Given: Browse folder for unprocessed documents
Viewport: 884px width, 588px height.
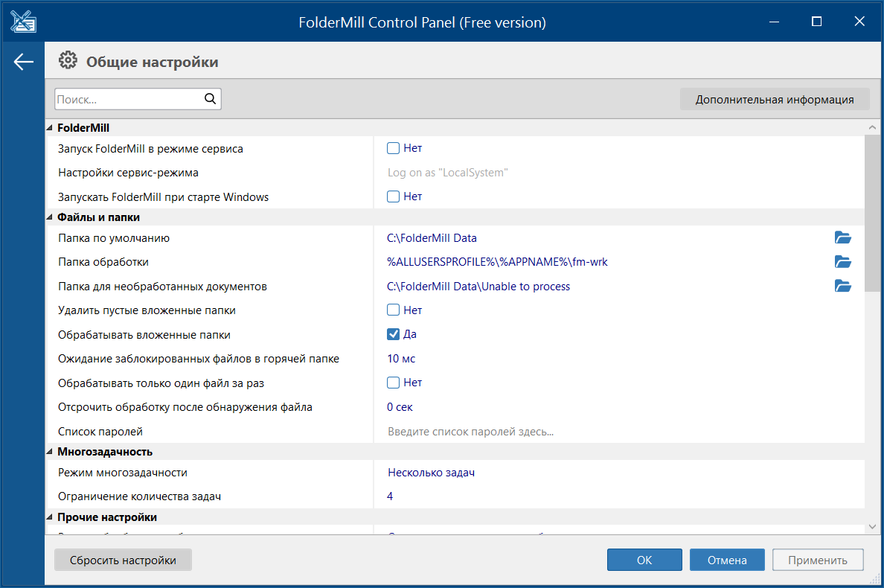Looking at the screenshot, I should (842, 287).
